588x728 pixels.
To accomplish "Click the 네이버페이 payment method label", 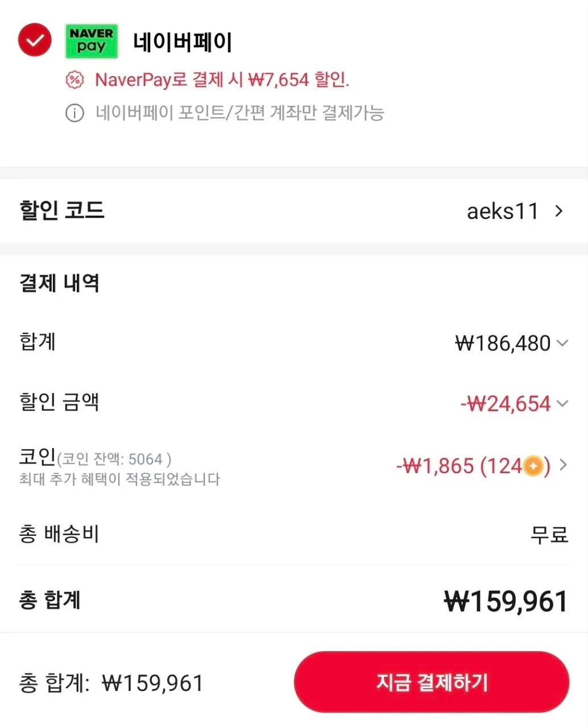I will 183,42.
